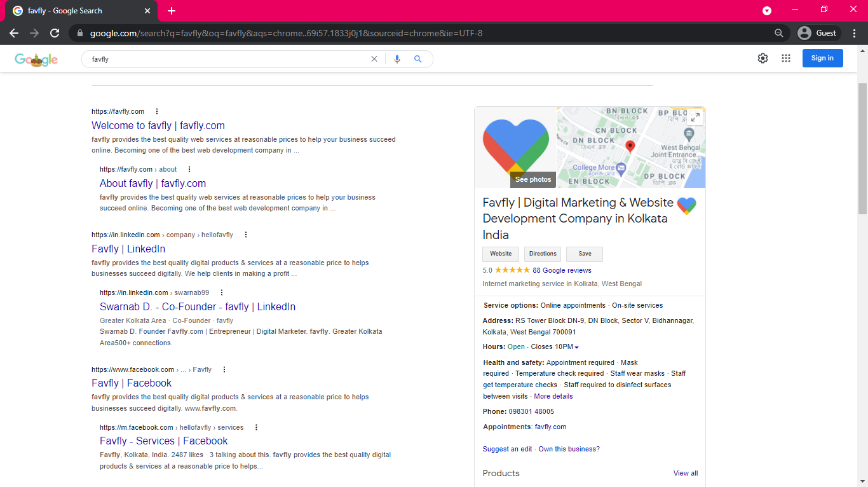The image size is (868, 487).
Task: Click the Sign in button
Action: [x=822, y=58]
